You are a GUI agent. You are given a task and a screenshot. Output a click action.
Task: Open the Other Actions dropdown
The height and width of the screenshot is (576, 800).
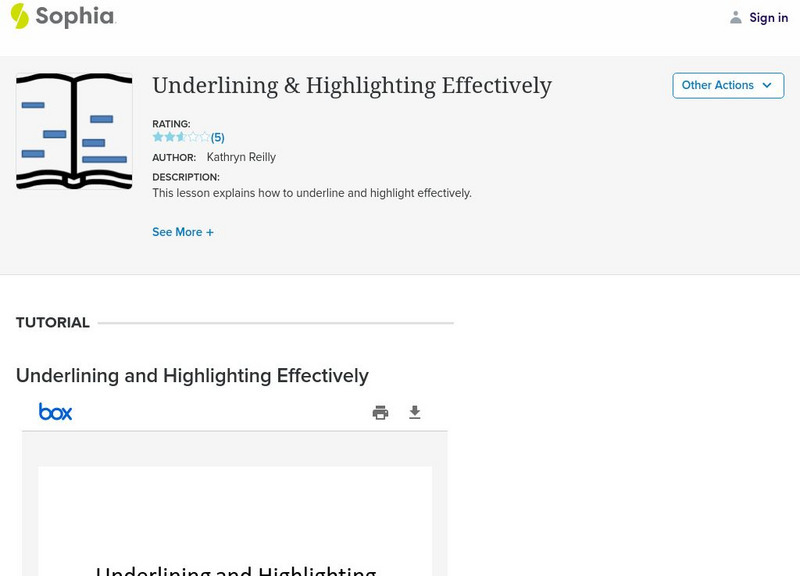click(x=728, y=85)
